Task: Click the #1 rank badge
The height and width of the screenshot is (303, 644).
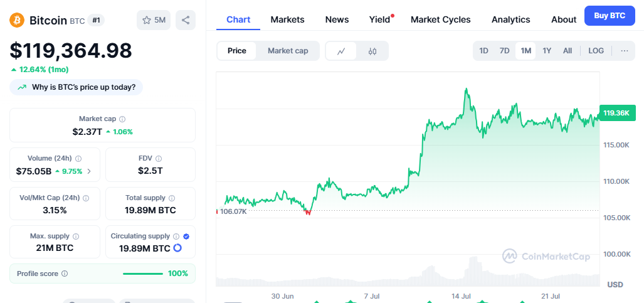Action: [x=96, y=20]
